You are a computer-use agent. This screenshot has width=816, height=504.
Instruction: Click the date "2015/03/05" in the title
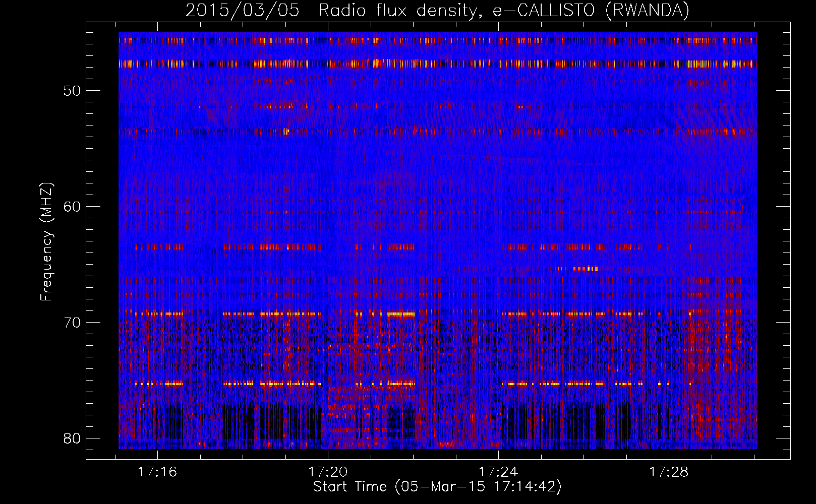(x=242, y=11)
